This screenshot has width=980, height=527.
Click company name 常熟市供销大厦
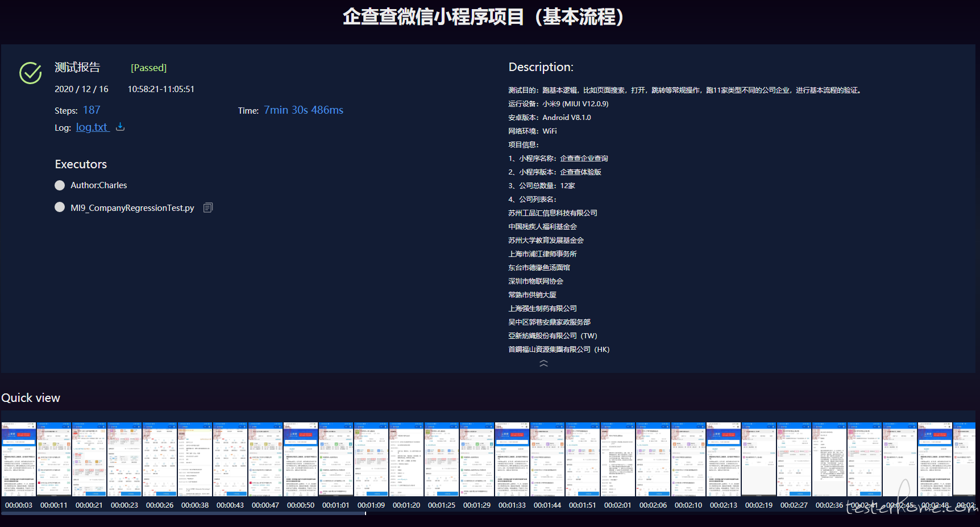532,295
